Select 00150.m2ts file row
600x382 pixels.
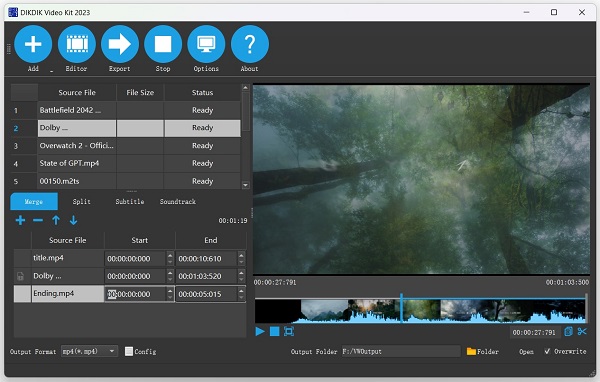pos(126,181)
